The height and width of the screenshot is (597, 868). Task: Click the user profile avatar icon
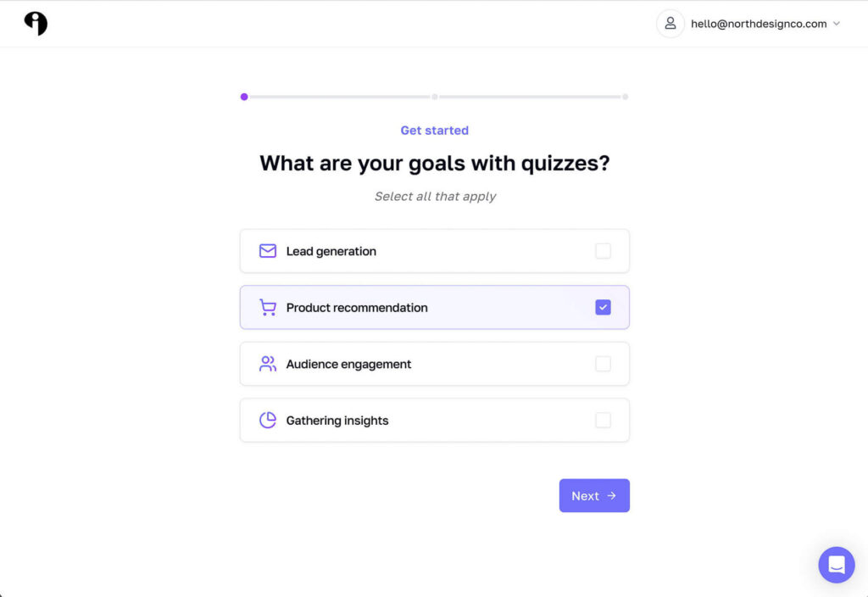click(x=670, y=24)
